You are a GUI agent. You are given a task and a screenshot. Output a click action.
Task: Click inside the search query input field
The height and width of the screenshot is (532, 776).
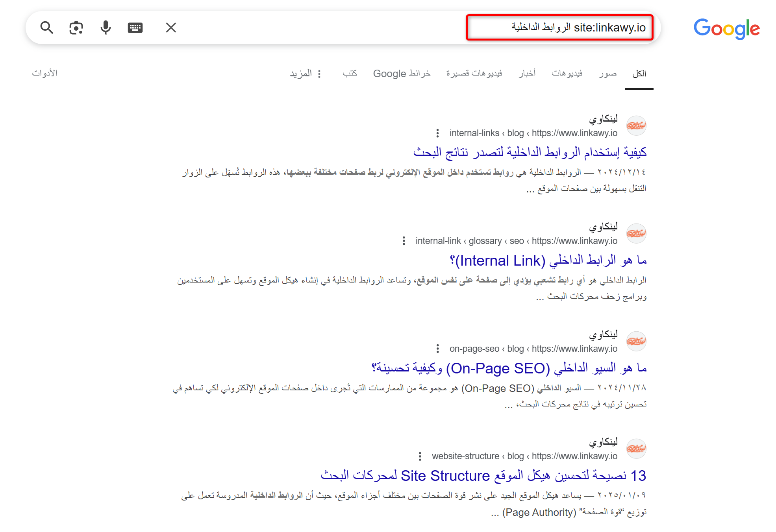[559, 28]
